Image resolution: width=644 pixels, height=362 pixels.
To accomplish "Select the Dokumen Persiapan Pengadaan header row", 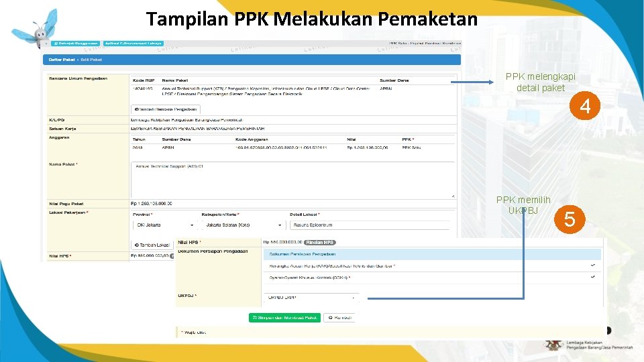I will click(432, 254).
